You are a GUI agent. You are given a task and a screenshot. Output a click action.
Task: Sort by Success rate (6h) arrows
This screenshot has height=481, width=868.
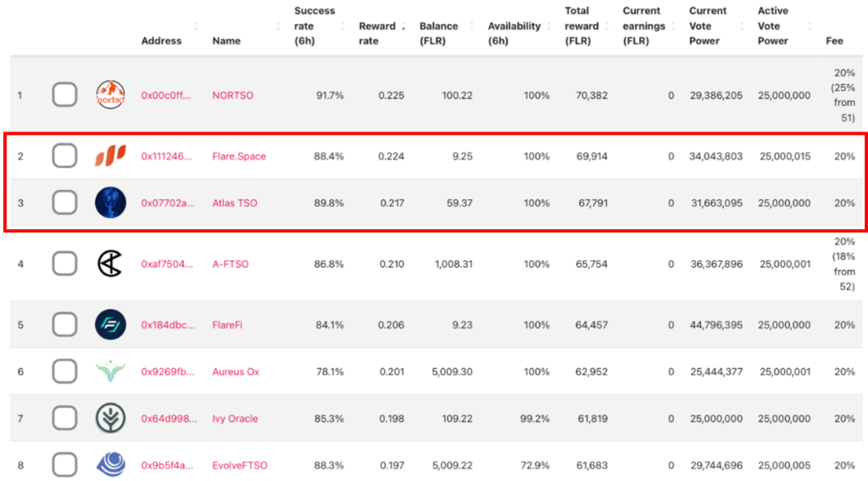click(x=342, y=26)
